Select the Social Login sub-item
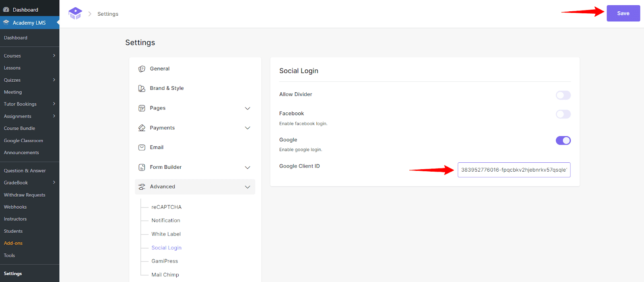This screenshot has width=644, height=282. click(166, 248)
